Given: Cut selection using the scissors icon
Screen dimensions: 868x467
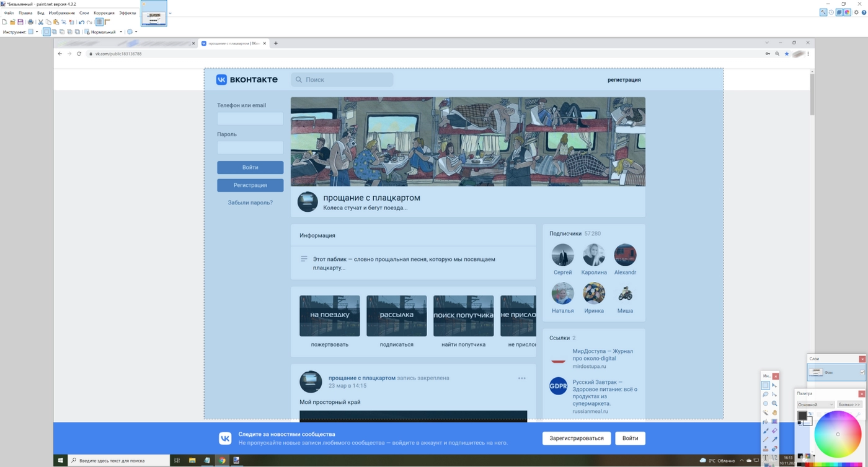Looking at the screenshot, I should coord(40,22).
